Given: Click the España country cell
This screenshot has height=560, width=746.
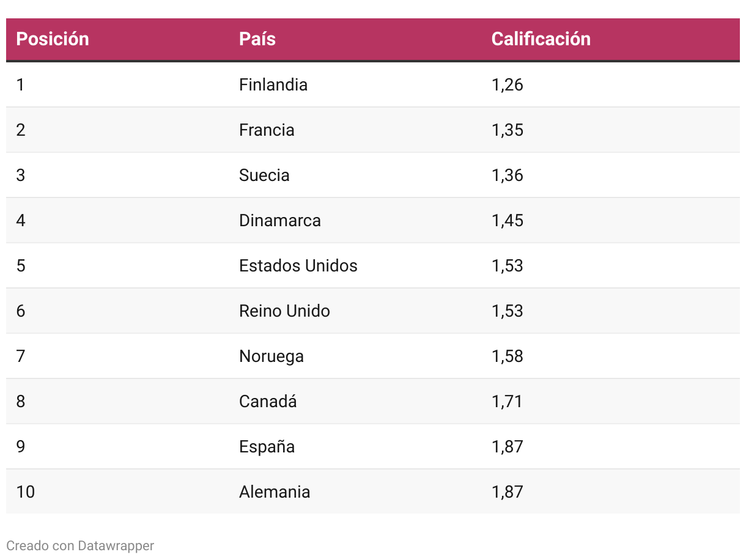Looking at the screenshot, I should [267, 446].
